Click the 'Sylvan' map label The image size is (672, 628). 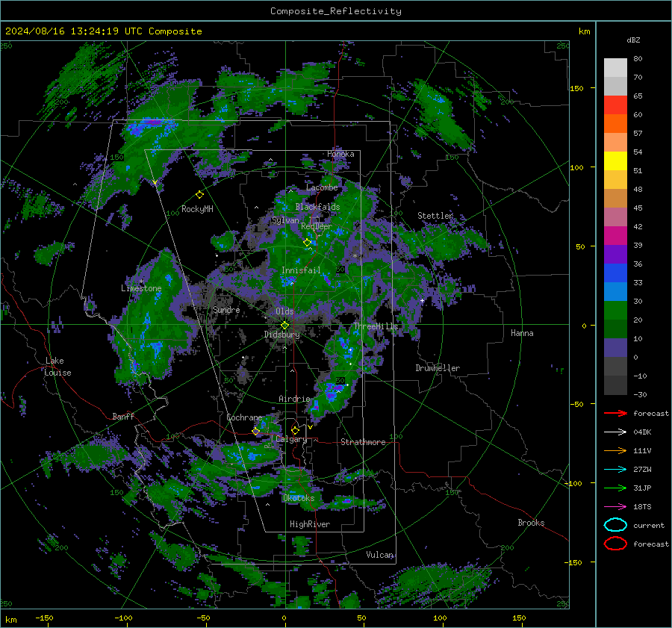pyautogui.click(x=285, y=220)
